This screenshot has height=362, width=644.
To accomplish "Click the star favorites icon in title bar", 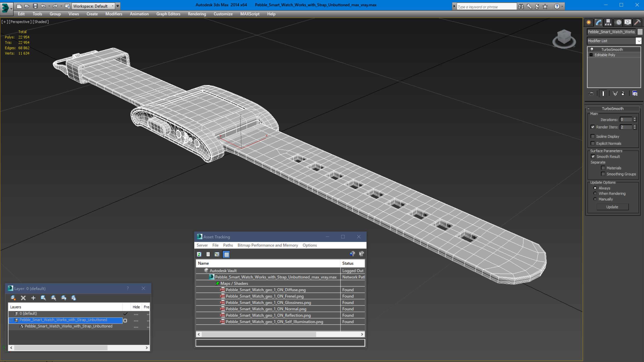I will tap(545, 6).
